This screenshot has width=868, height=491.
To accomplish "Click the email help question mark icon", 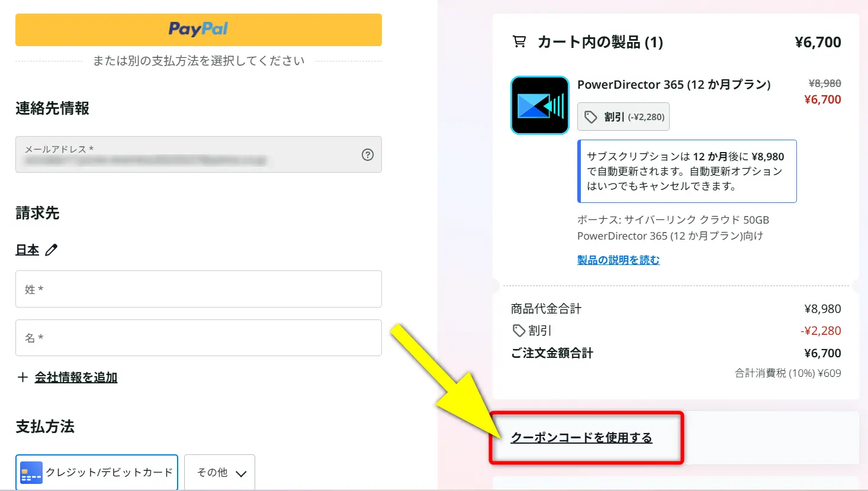I will tap(368, 154).
